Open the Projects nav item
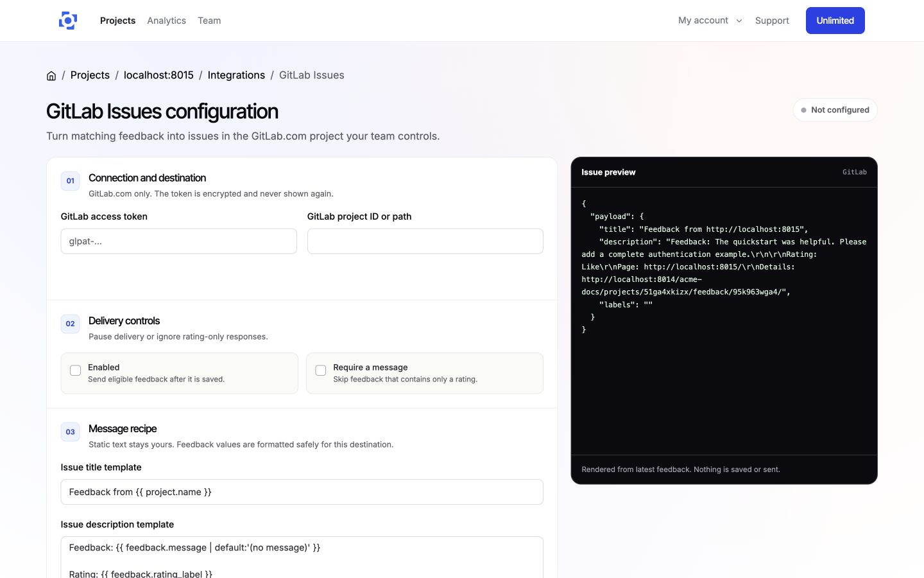 point(117,21)
